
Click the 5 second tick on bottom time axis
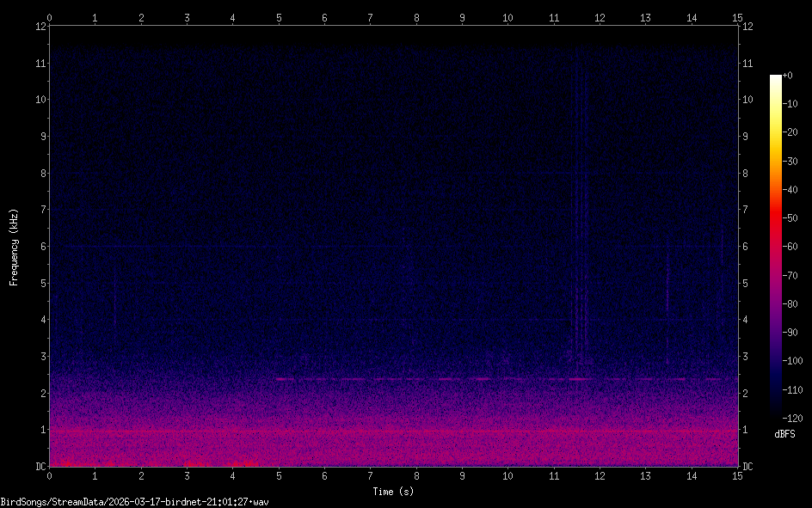point(279,475)
